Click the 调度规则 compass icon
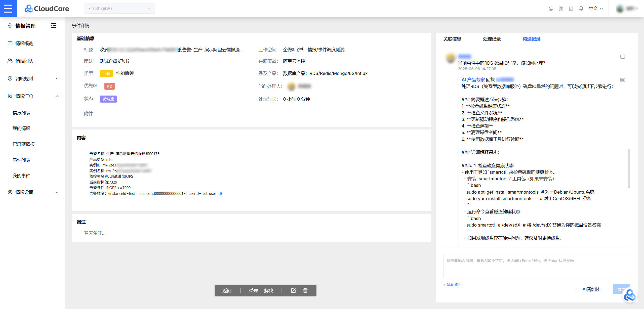Image resolution: width=644 pixels, height=309 pixels. [10, 78]
